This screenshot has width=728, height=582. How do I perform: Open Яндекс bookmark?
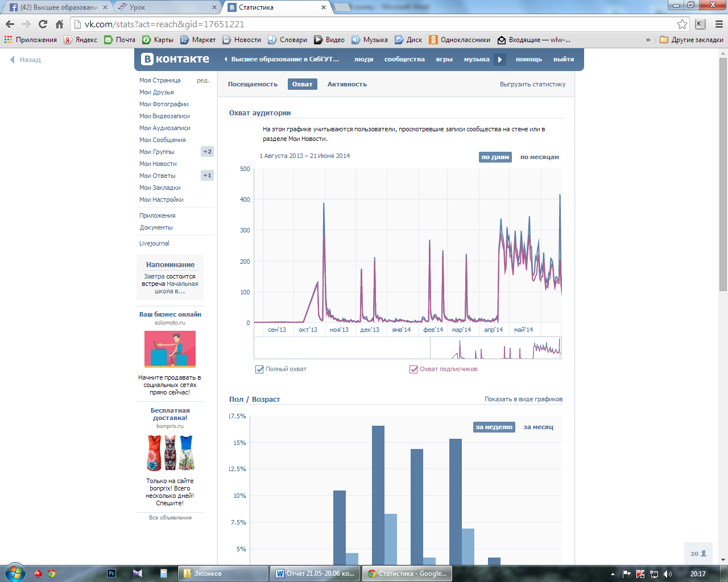tap(80, 40)
